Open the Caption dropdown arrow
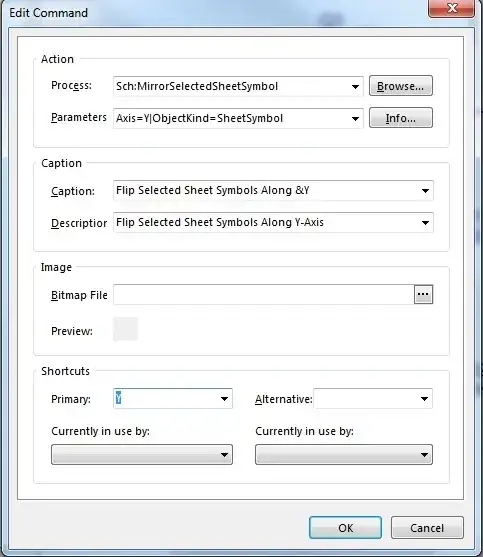 [425, 191]
